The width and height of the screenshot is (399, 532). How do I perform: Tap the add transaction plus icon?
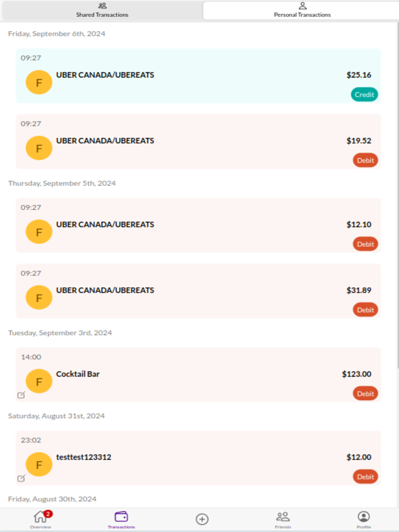click(202, 519)
